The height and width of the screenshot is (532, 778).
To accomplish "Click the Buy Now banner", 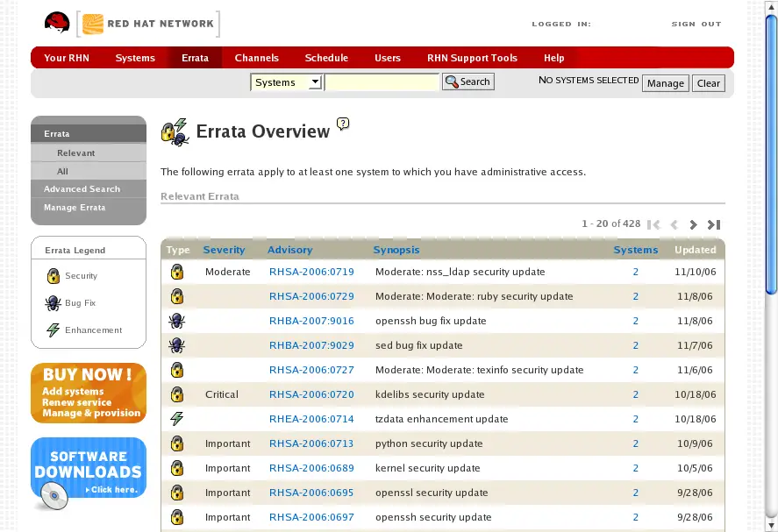I will (x=89, y=394).
